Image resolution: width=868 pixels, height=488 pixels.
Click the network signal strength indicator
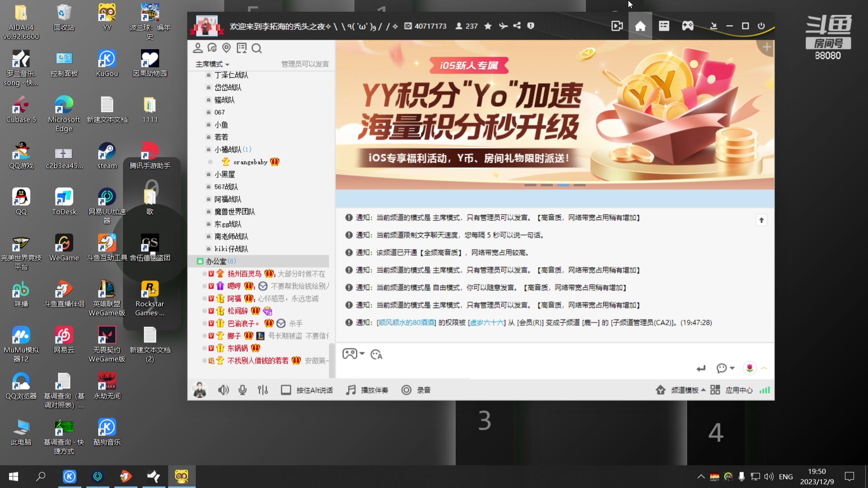(x=764, y=389)
